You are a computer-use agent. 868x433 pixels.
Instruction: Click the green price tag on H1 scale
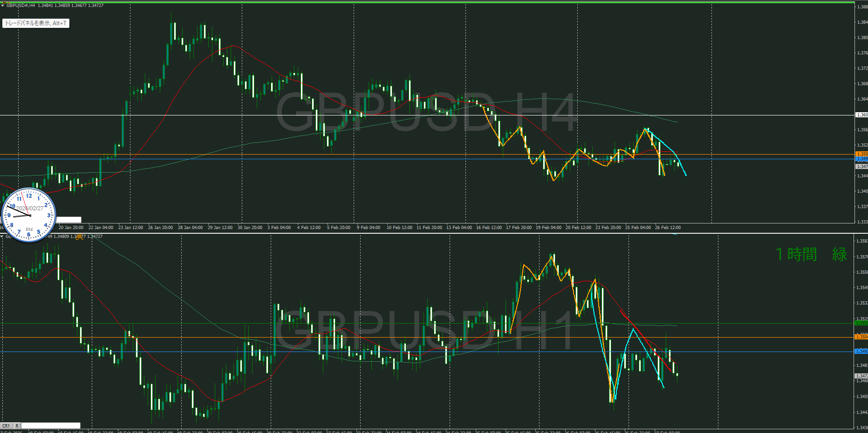click(x=861, y=323)
